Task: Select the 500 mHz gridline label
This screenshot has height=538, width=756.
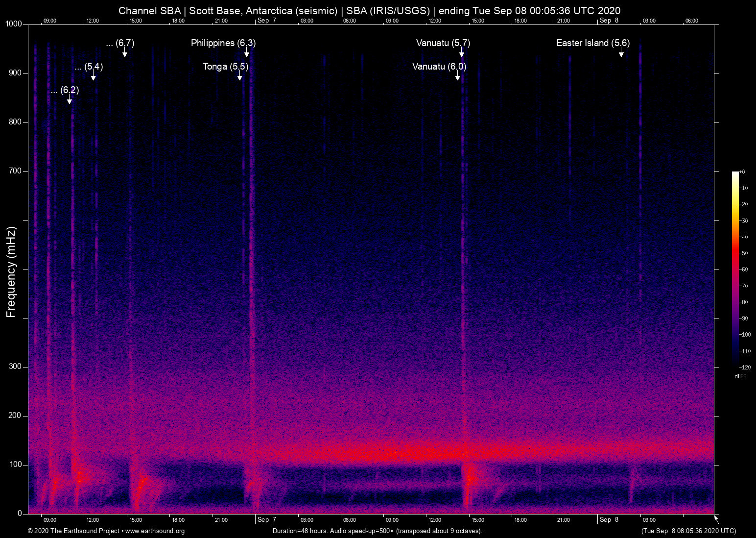Action: coord(16,269)
